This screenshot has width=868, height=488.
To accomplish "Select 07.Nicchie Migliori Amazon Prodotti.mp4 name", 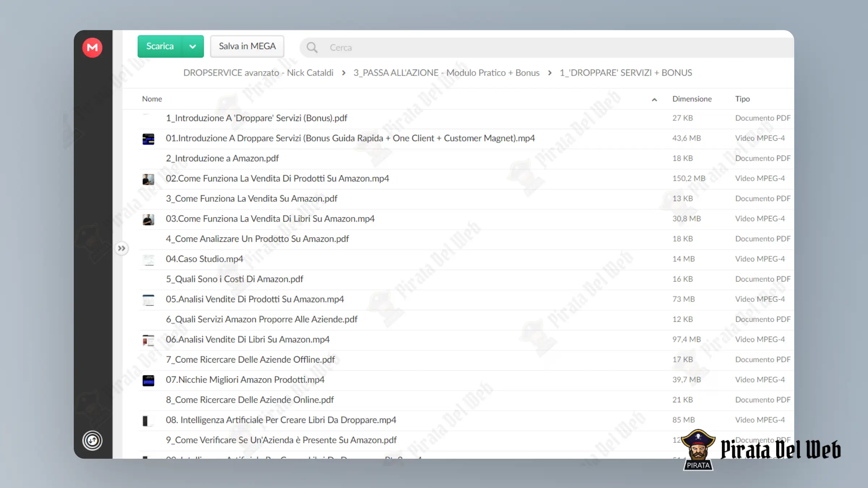I will click(245, 380).
